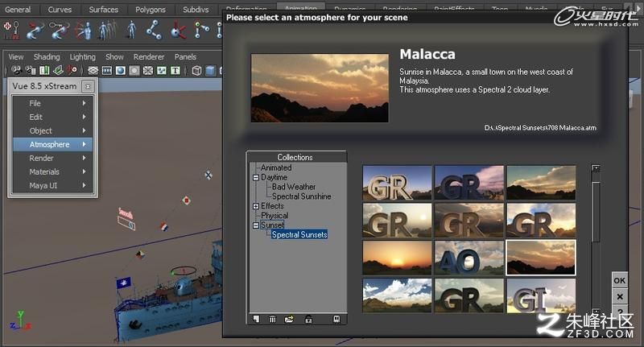The image size is (644, 347).
Task: Collapse the Daytime collection tree node
Action: [x=256, y=177]
